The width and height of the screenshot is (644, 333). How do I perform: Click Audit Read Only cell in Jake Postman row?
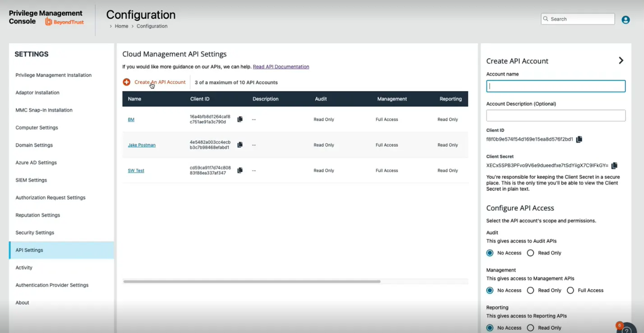point(324,145)
